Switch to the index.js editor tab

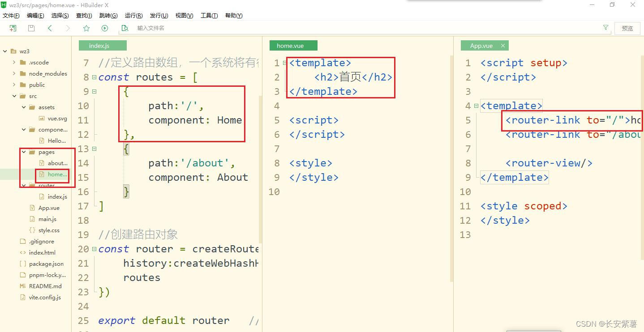(103, 46)
